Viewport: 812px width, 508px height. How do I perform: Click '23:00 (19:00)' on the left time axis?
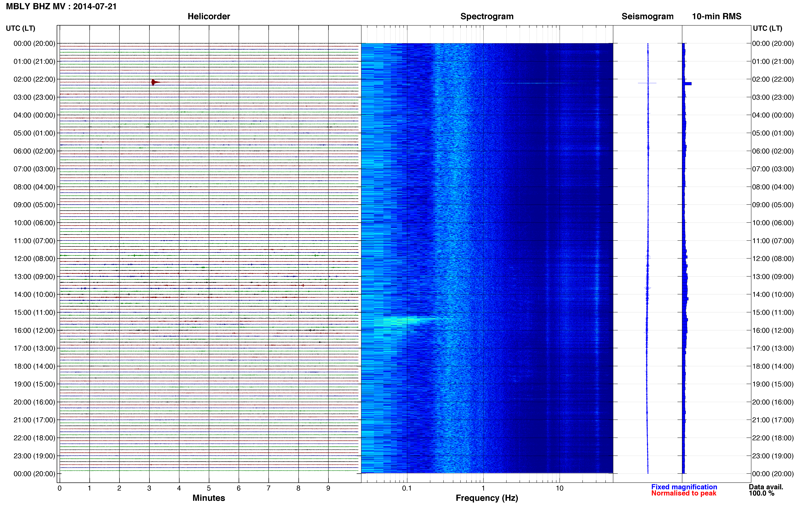[34, 456]
